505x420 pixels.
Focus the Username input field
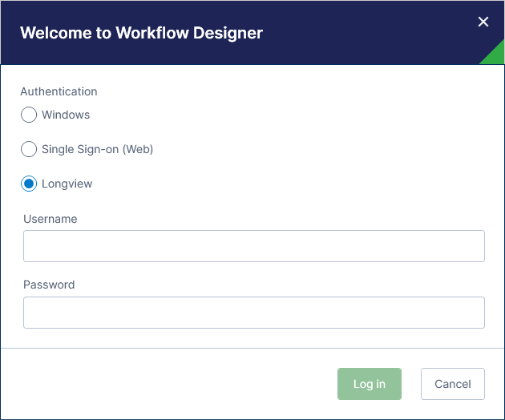tap(254, 246)
